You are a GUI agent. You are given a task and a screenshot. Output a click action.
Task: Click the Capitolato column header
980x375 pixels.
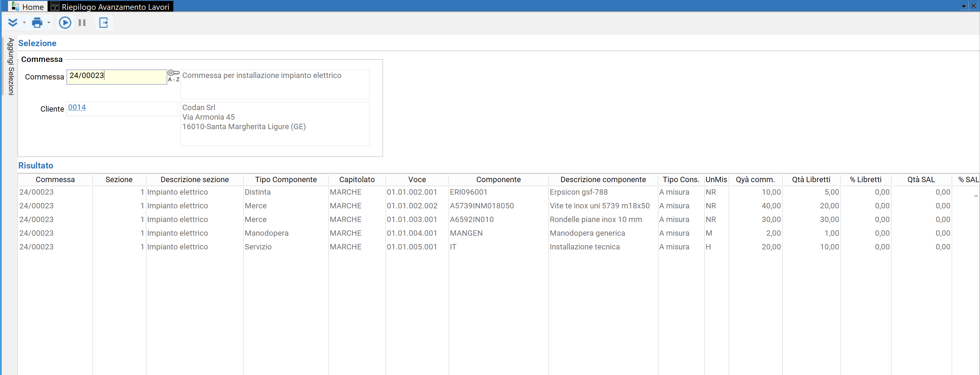(357, 180)
